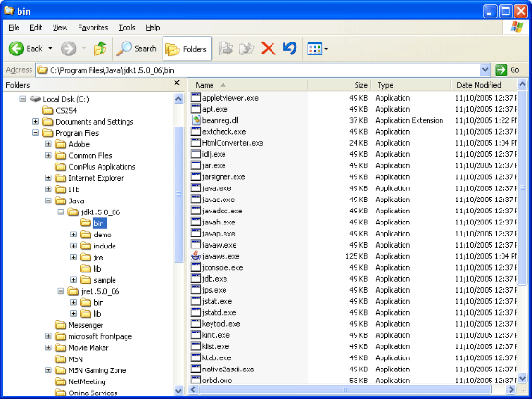
Task: Open the Help menu
Action: tap(152, 28)
